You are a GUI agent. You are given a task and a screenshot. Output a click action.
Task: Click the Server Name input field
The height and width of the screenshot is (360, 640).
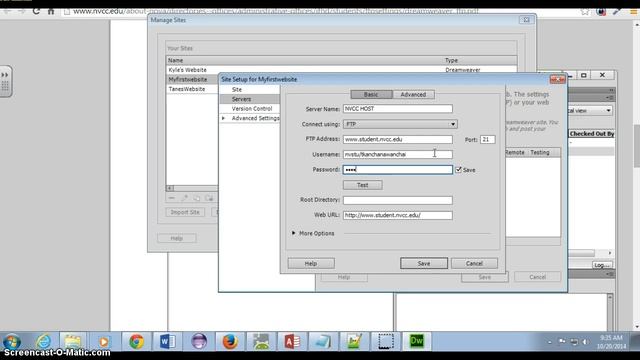point(398,109)
